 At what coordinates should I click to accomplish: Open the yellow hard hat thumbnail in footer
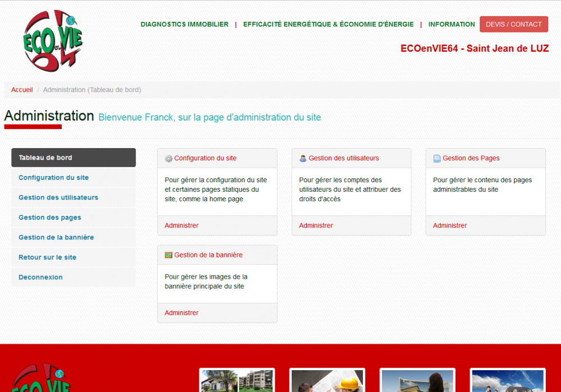pyautogui.click(x=327, y=381)
